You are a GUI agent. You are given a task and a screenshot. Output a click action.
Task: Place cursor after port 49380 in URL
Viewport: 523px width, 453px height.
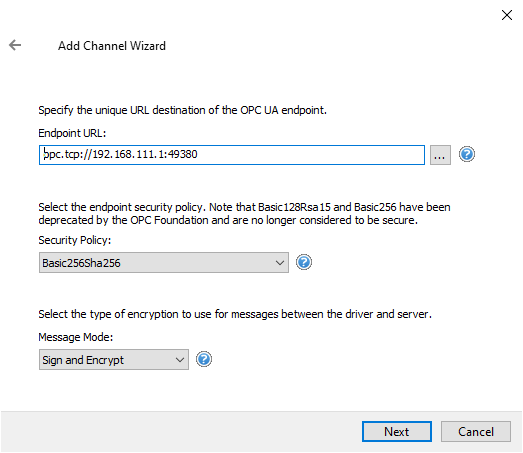[x=198, y=154]
